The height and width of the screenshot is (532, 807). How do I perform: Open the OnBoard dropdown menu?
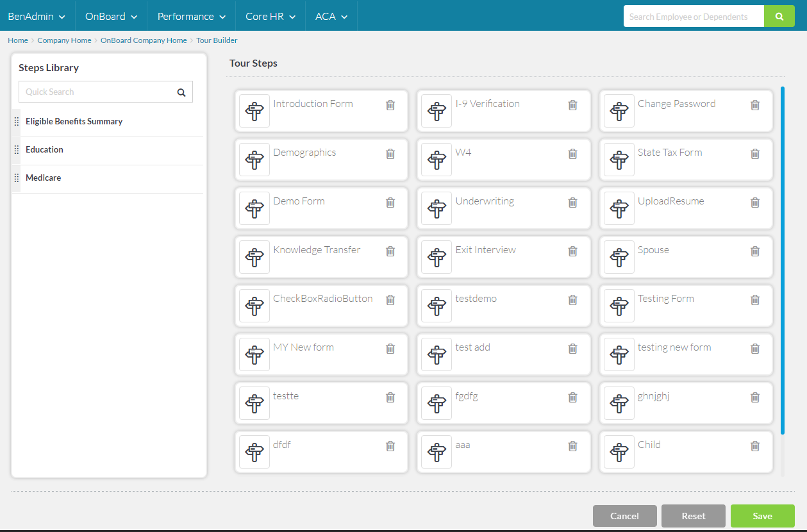(111, 17)
